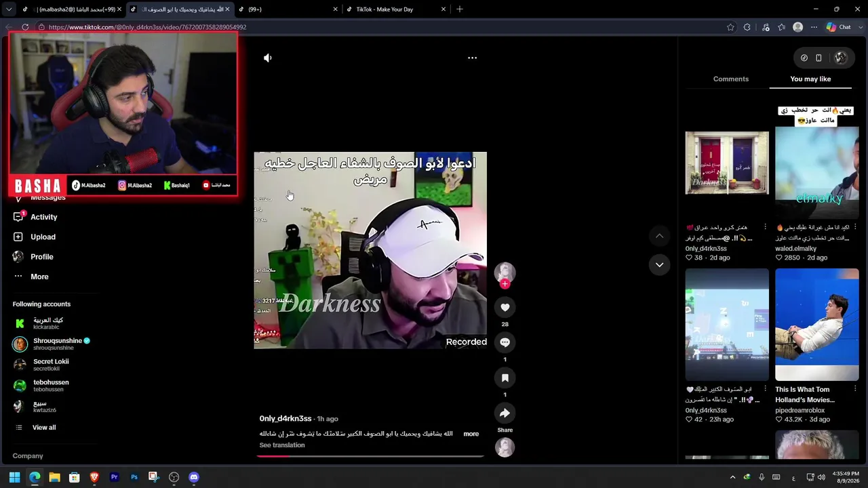Open the browser settings three-dot menu

[x=814, y=27]
